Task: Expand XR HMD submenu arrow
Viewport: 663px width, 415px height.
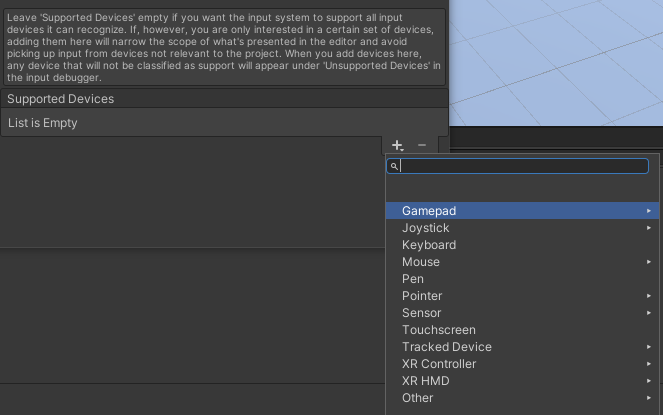Action: pos(649,381)
